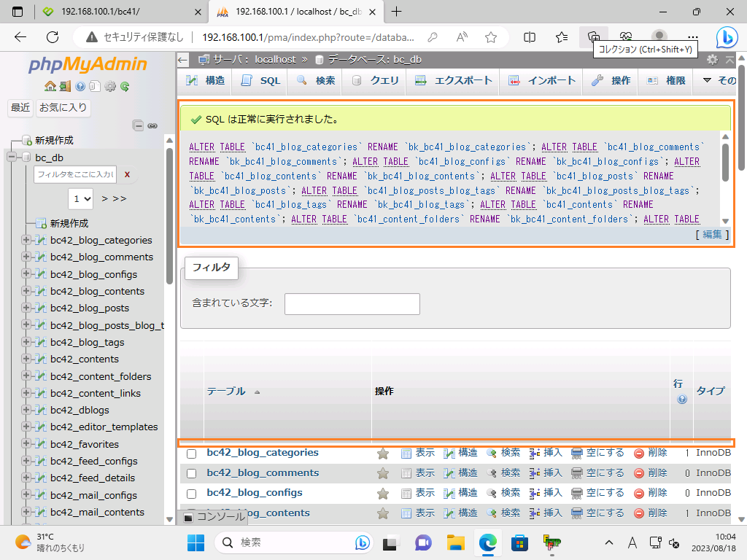This screenshot has height=560, width=747.
Task: Click the 含まれている文字 filter input field
Action: coord(352,304)
